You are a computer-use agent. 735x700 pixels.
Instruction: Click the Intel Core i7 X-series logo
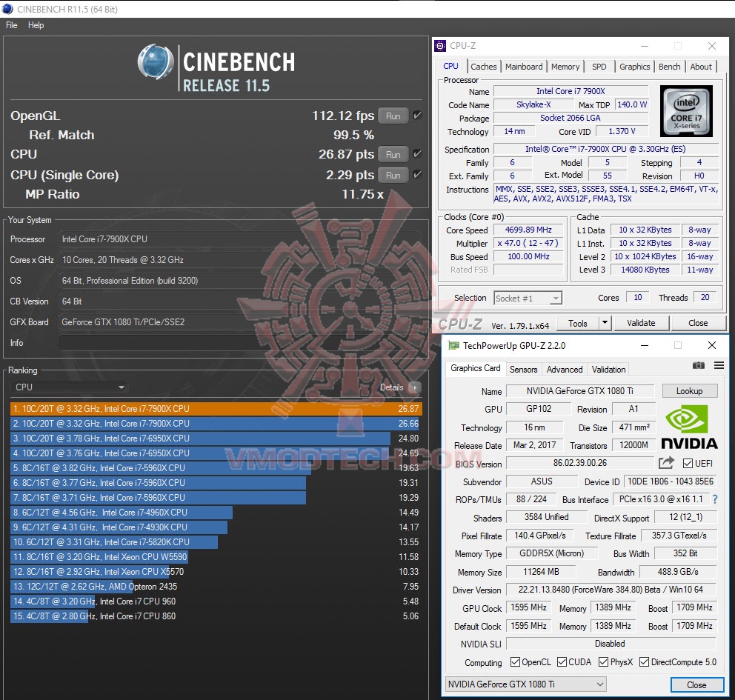686,111
